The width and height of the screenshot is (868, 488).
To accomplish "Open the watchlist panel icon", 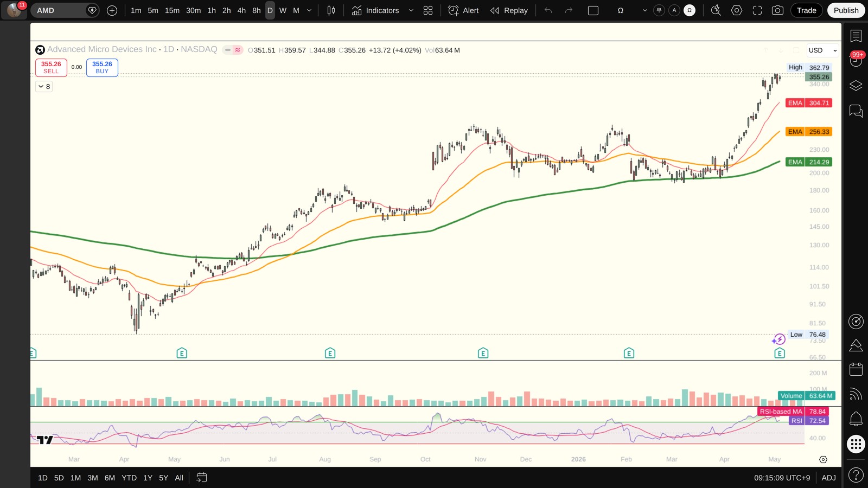I will (856, 36).
